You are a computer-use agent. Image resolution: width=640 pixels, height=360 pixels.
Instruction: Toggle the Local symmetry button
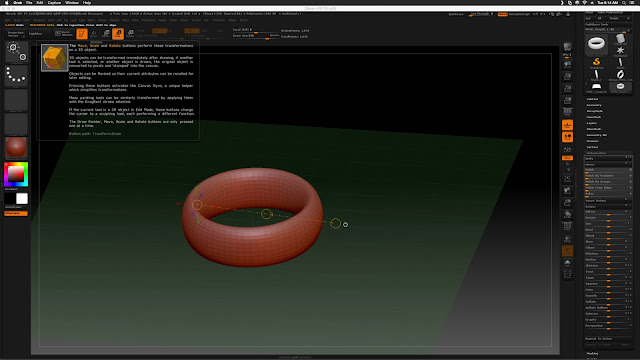[567, 137]
